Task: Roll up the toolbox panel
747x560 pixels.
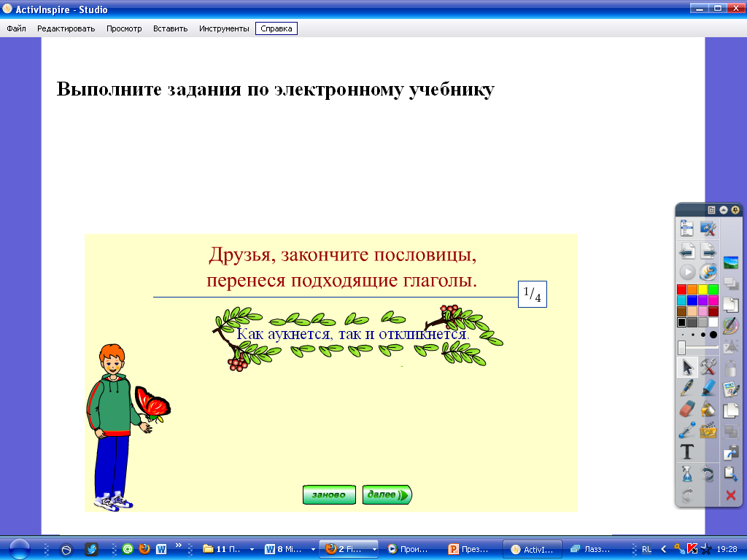Action: [723, 209]
